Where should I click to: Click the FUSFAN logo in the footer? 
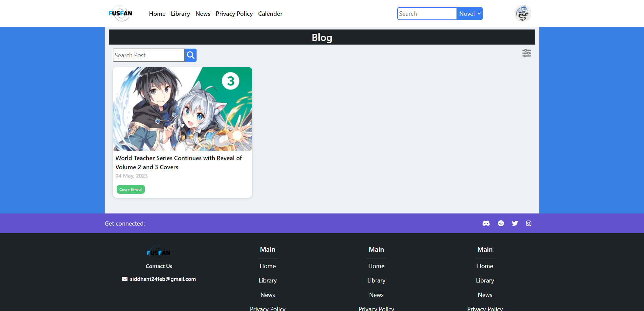(x=159, y=253)
